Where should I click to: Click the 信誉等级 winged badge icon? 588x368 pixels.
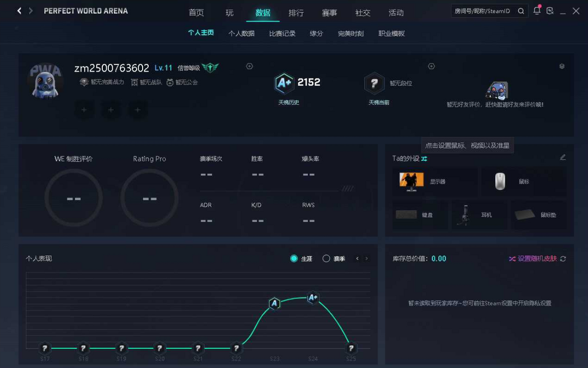210,68
